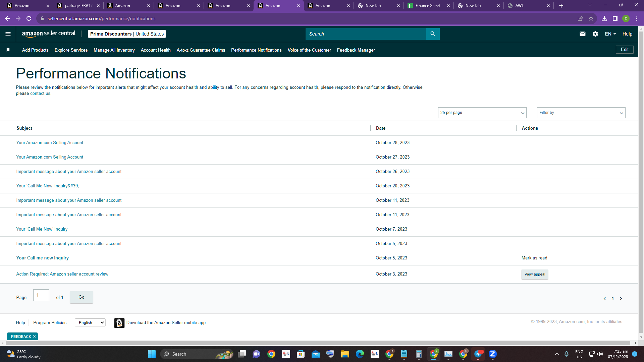Open the Chrome three-dot menu
The width and height of the screenshot is (644, 362).
tap(637, 18)
